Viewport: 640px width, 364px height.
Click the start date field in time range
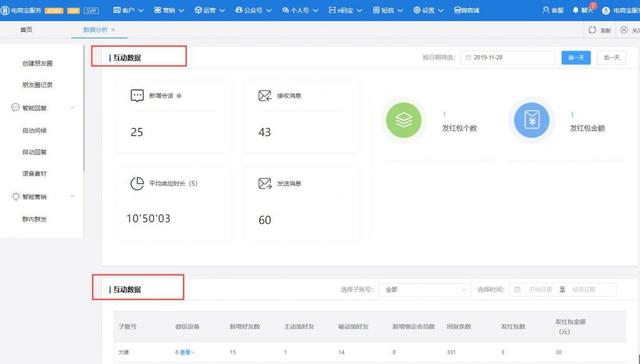click(x=540, y=290)
